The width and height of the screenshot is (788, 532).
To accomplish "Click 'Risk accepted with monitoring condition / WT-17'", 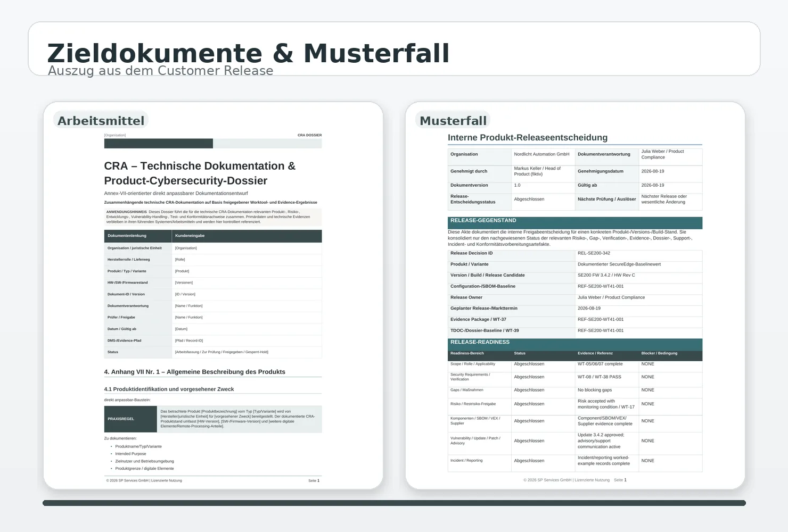I will click(x=606, y=404).
